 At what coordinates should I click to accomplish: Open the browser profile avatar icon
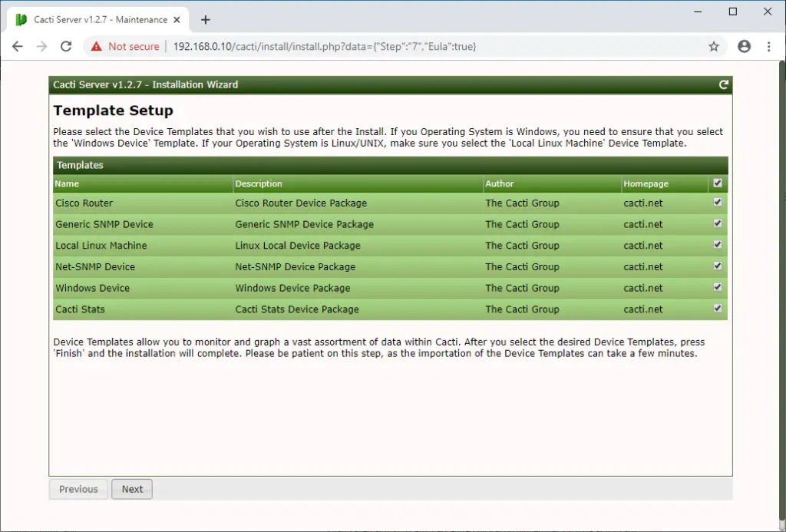[744, 46]
